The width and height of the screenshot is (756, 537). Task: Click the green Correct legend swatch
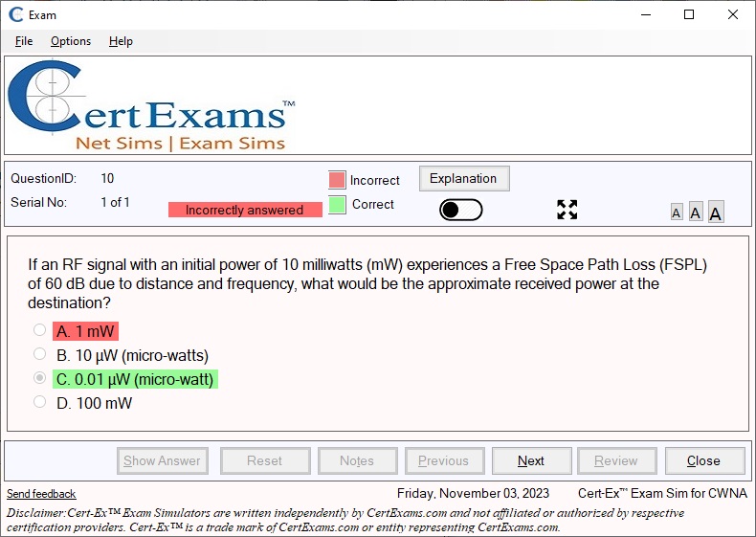click(337, 205)
